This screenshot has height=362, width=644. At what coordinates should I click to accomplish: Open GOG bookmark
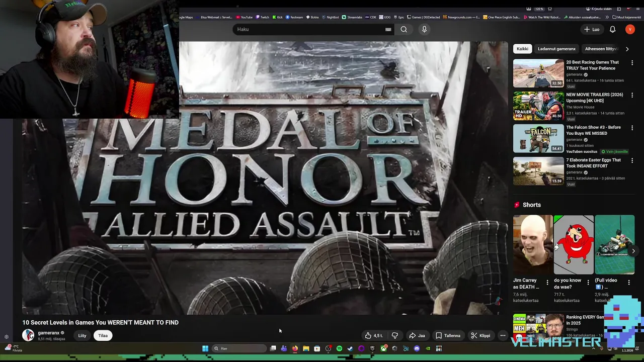385,17
